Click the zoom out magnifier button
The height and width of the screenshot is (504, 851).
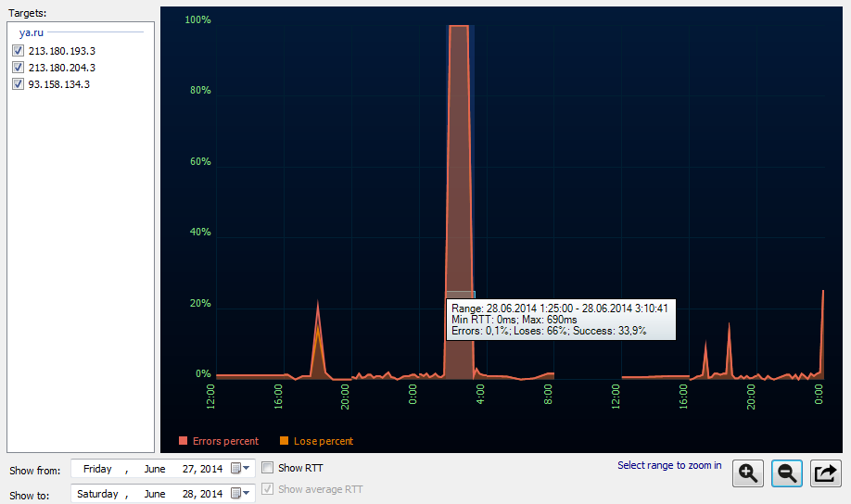point(786,473)
